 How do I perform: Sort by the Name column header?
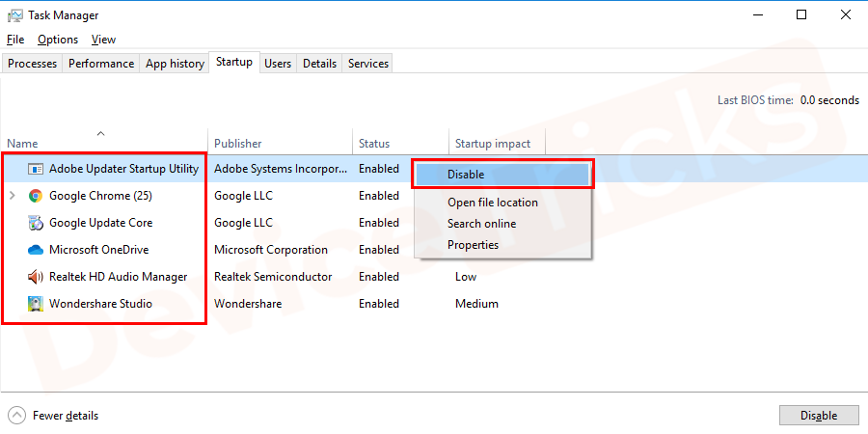(104, 144)
